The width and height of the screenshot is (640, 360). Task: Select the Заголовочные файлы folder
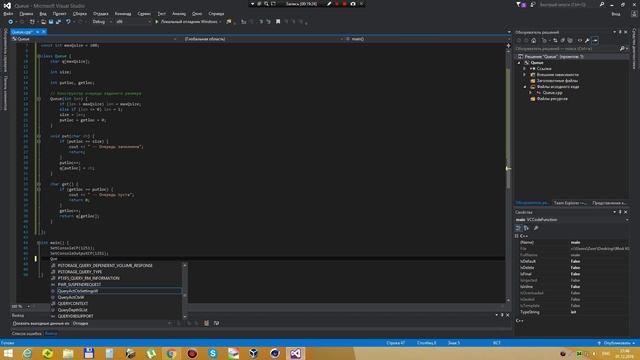tap(557, 81)
